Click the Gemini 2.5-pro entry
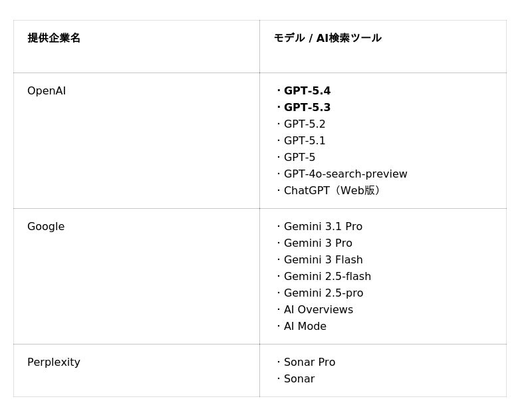The width and height of the screenshot is (532, 417). coord(323,293)
